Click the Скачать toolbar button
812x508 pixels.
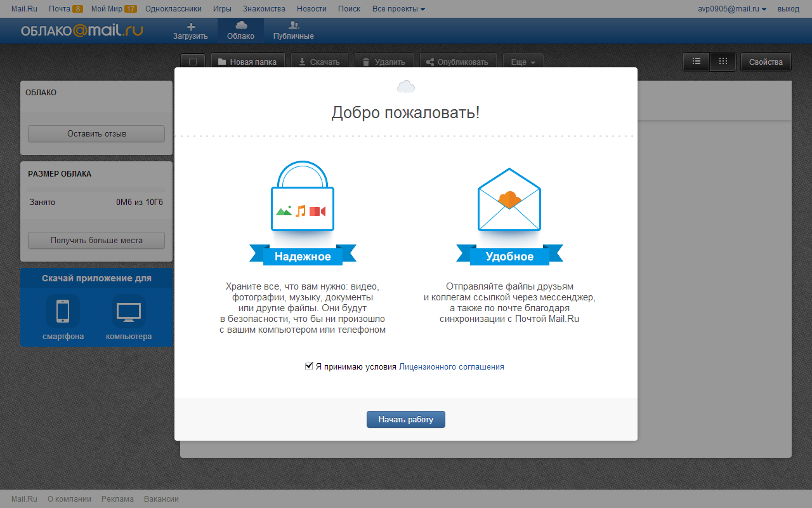pyautogui.click(x=320, y=62)
